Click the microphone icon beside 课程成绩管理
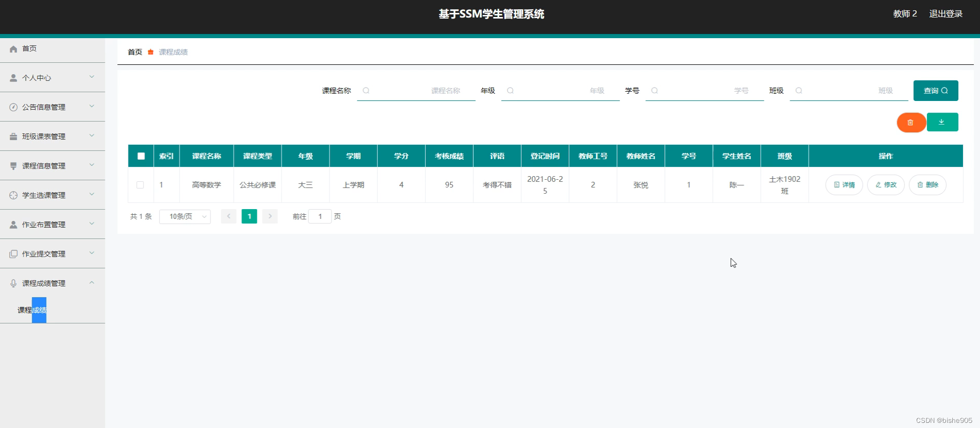 [13, 284]
